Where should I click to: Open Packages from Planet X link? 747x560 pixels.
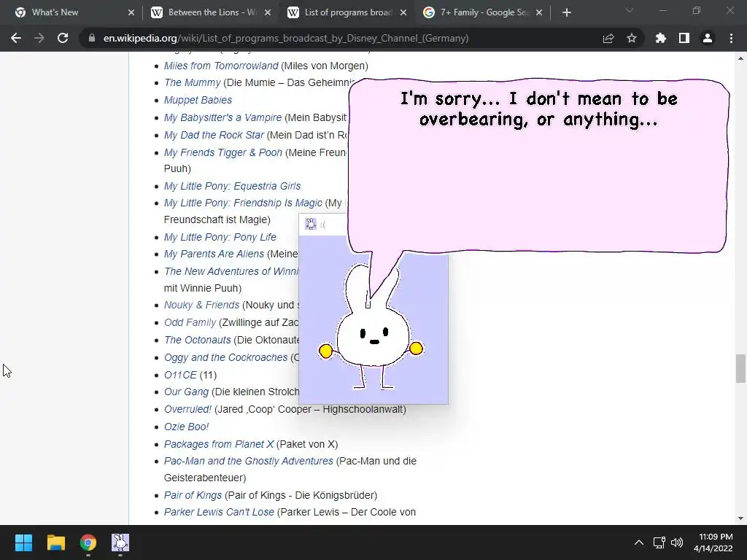(x=219, y=444)
